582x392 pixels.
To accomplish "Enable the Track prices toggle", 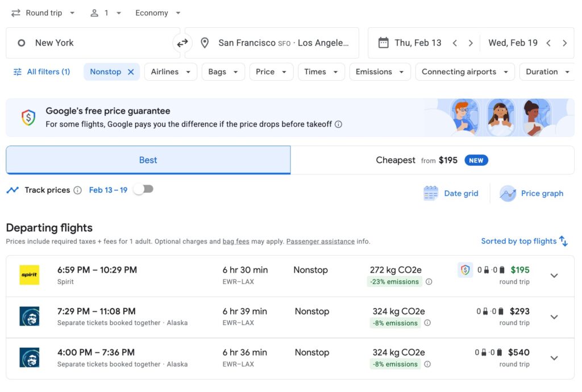I will pyautogui.click(x=143, y=189).
